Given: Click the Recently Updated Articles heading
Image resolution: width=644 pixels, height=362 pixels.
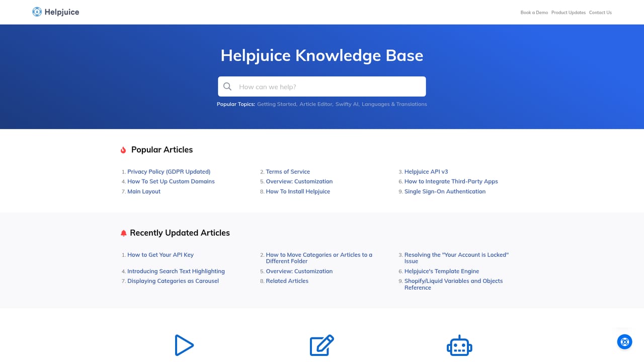Looking at the screenshot, I should pyautogui.click(x=180, y=233).
